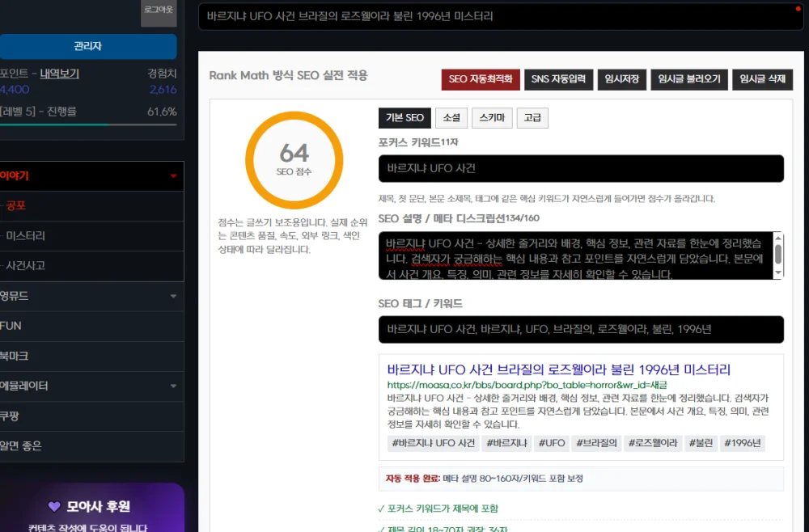Click the blue 관리자 button
809x532 pixels.
[88, 46]
